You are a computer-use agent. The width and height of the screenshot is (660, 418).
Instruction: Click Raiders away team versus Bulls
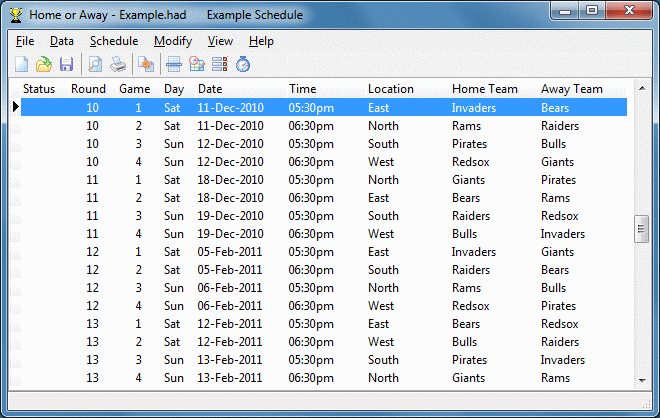(x=560, y=342)
